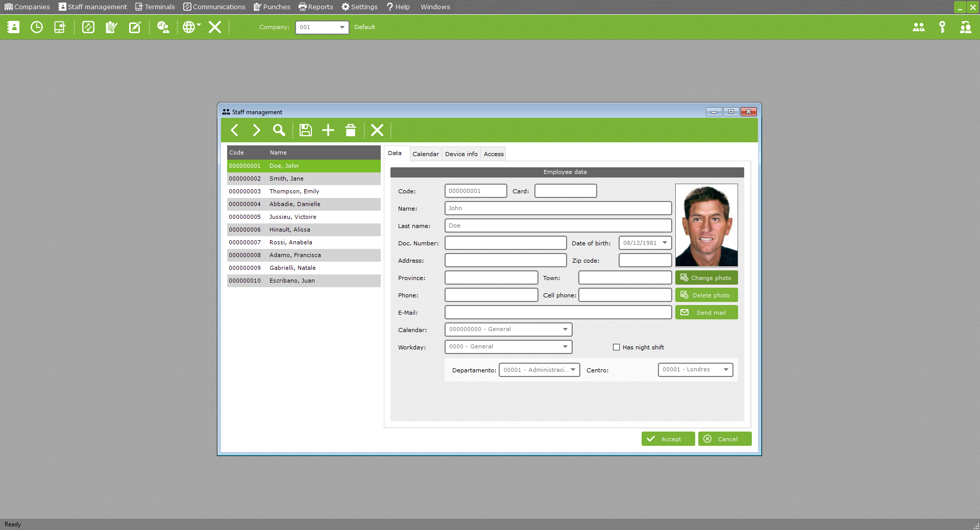Click the clock icon in main toolbar
This screenshot has height=530, width=980.
37,28
